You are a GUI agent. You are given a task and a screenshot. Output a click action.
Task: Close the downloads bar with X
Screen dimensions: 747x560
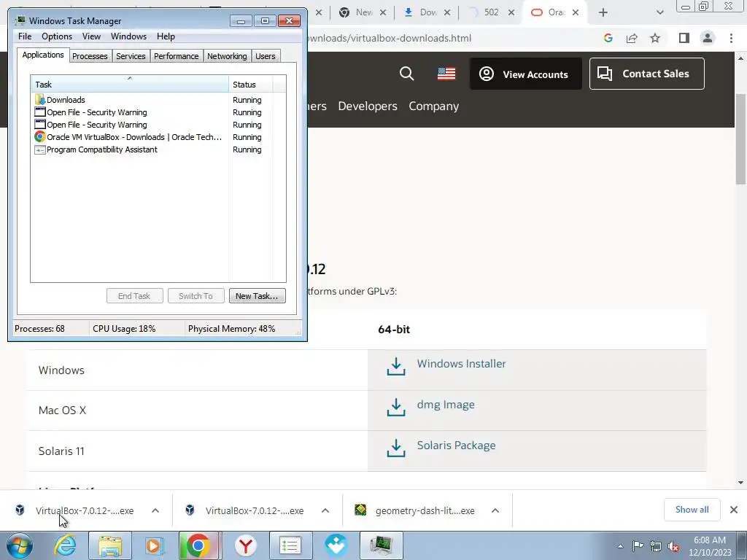pos(734,510)
